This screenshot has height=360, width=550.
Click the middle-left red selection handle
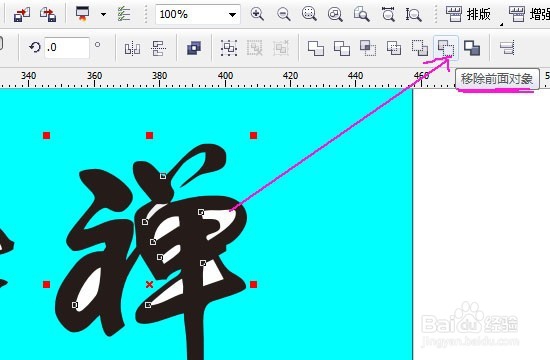point(46,284)
